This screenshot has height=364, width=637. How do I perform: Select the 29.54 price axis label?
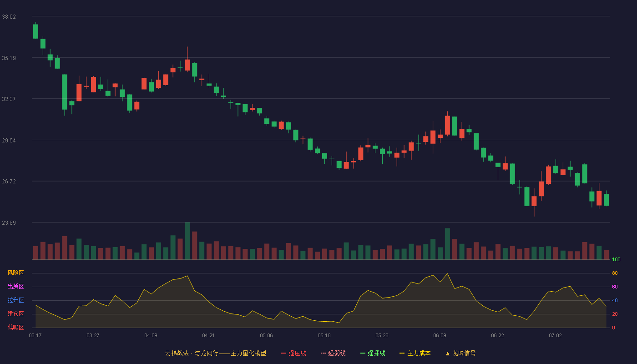[9, 140]
